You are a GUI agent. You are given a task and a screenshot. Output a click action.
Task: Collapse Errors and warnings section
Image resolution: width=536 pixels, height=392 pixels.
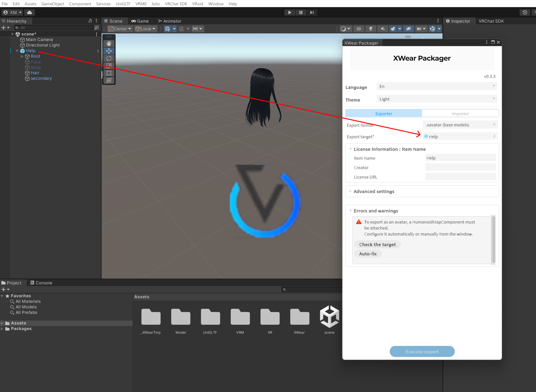pyautogui.click(x=350, y=211)
